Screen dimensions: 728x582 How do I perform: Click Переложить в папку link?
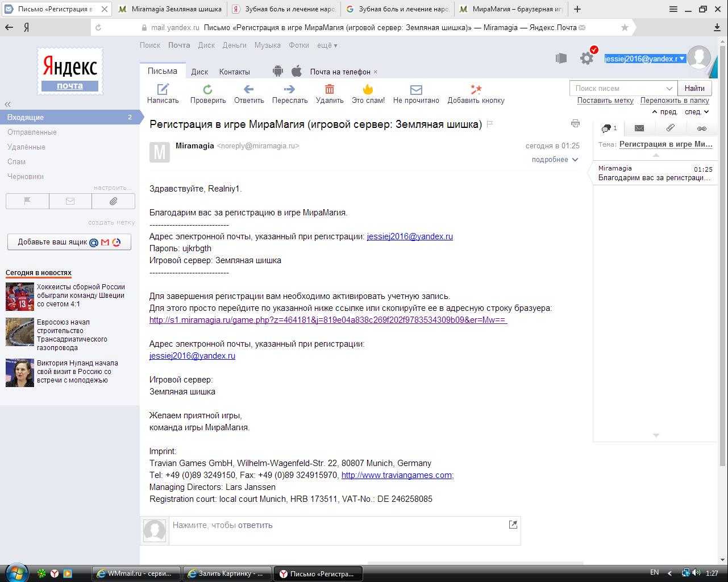675,101
